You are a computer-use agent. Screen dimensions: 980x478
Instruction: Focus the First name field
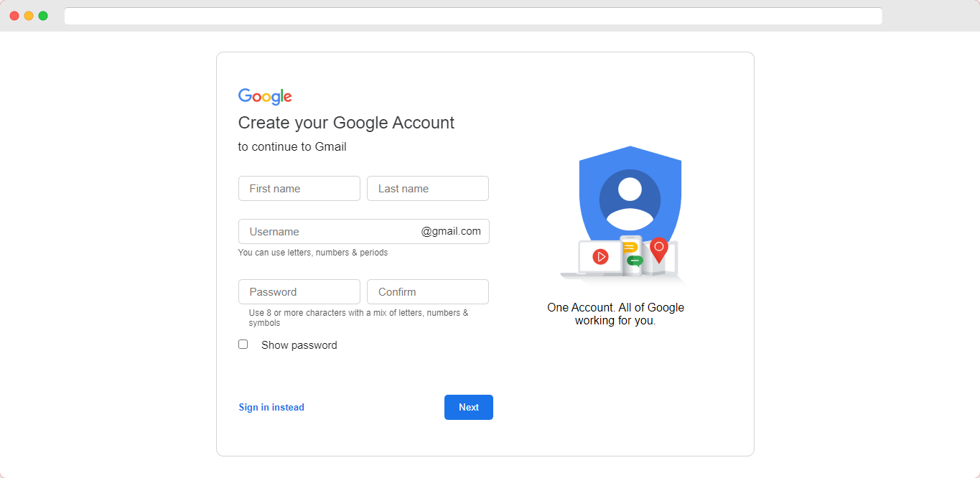point(299,189)
